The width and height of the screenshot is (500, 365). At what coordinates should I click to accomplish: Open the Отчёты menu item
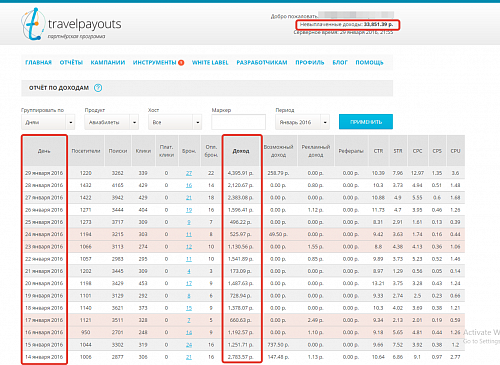[71, 63]
